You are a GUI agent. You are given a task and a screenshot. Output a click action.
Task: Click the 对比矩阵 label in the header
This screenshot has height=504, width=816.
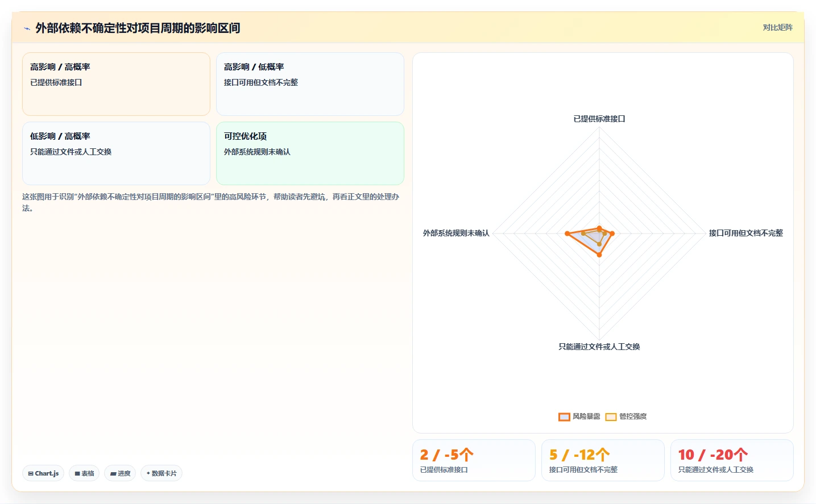point(777,27)
